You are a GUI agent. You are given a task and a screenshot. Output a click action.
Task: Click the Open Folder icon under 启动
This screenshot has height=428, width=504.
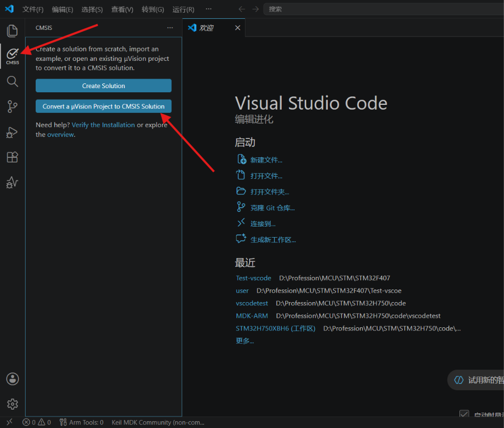(x=241, y=191)
